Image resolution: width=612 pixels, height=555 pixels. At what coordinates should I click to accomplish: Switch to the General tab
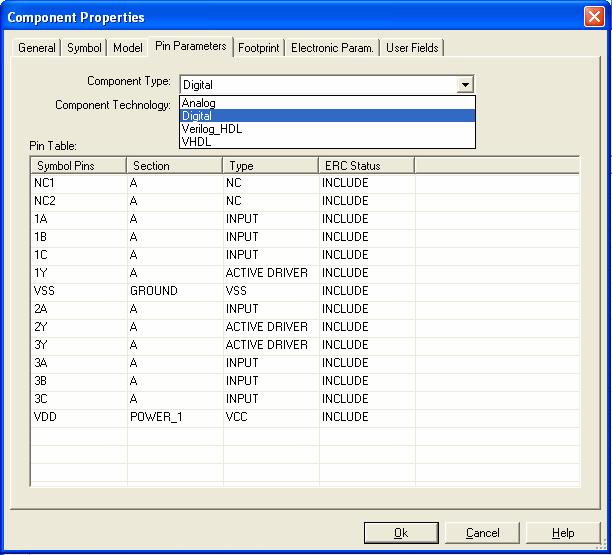37,48
